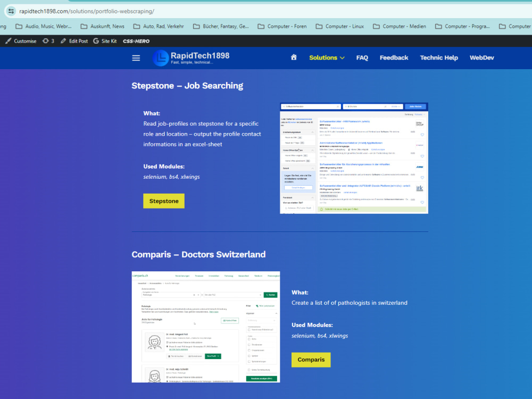Open the Audio, Music, Webr... bookmark folder
The image size is (532, 399).
tap(44, 27)
